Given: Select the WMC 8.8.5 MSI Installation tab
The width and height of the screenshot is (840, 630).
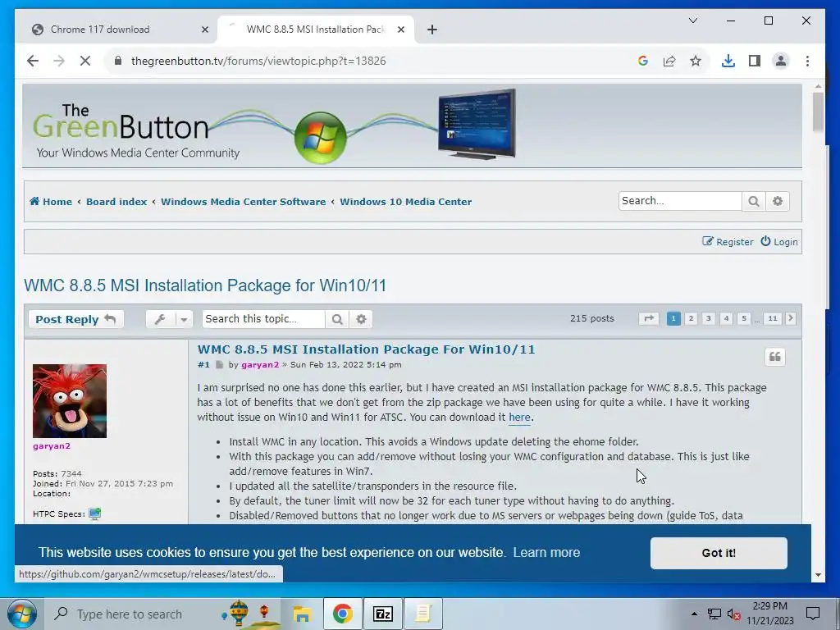Looking at the screenshot, I should point(315,30).
